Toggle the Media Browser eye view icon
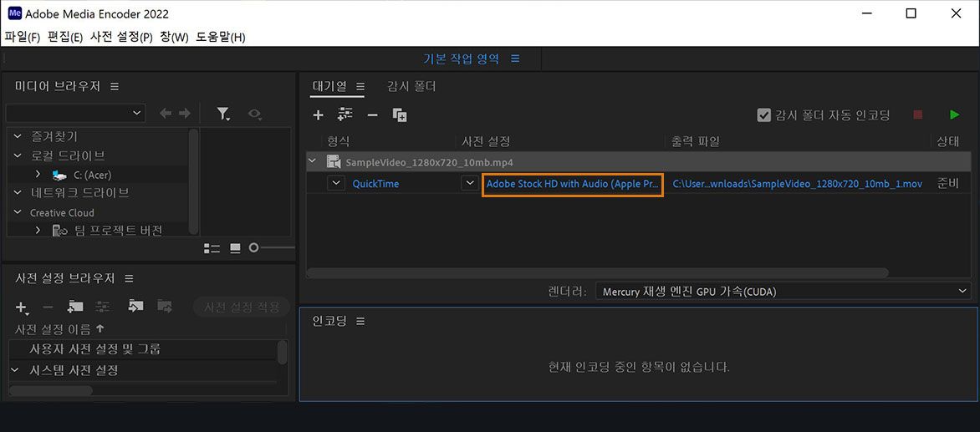This screenshot has height=432, width=980. point(254,114)
